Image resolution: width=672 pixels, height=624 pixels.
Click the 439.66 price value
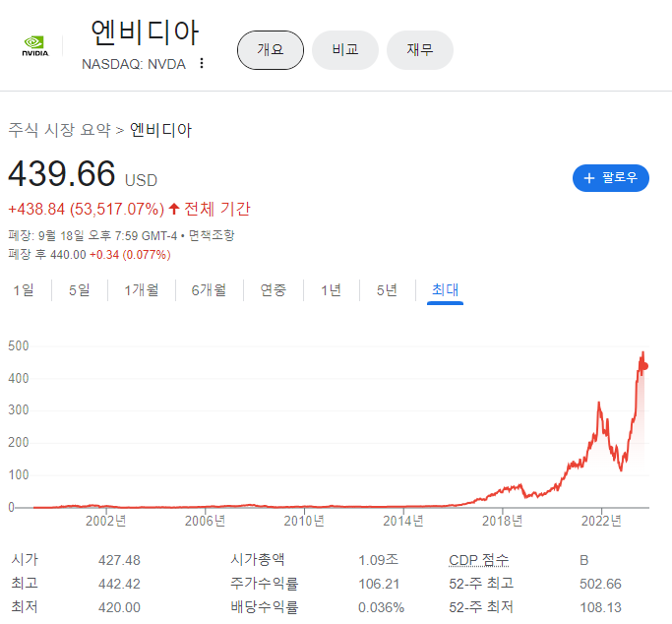tap(62, 173)
